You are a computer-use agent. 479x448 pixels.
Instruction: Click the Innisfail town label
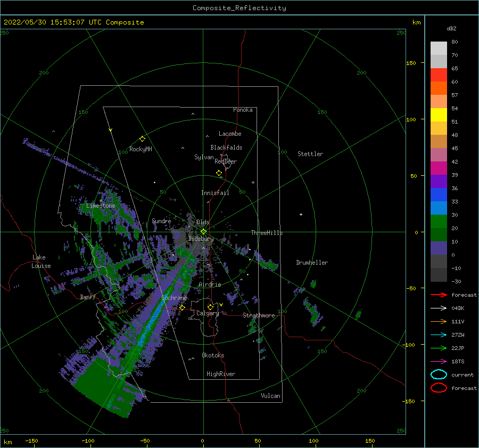[x=215, y=193]
